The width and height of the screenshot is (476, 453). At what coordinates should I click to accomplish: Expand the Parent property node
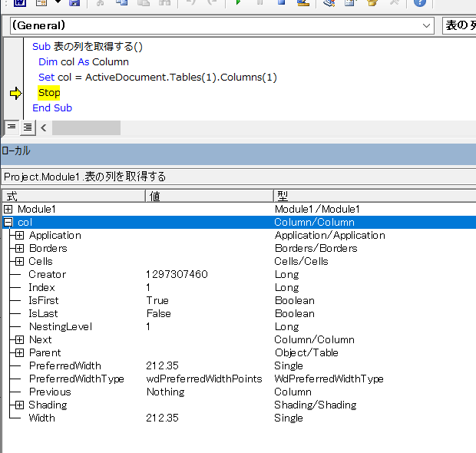pyautogui.click(x=19, y=353)
